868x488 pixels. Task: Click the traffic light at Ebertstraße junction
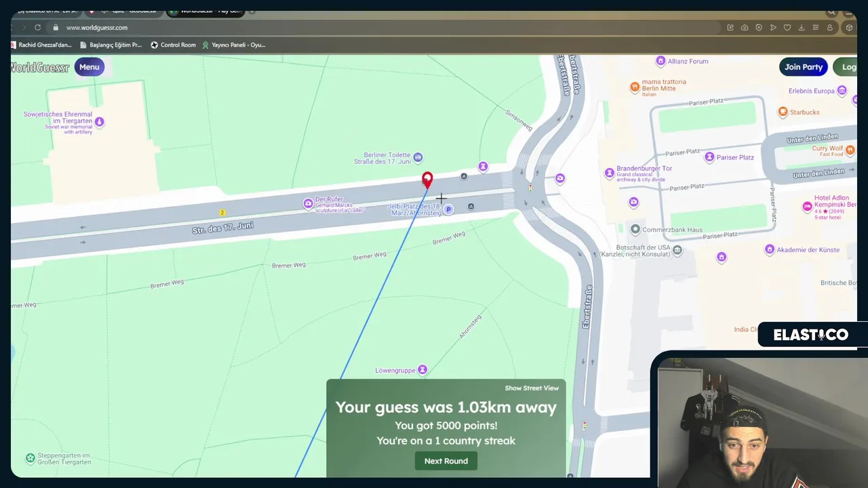pyautogui.click(x=530, y=188)
